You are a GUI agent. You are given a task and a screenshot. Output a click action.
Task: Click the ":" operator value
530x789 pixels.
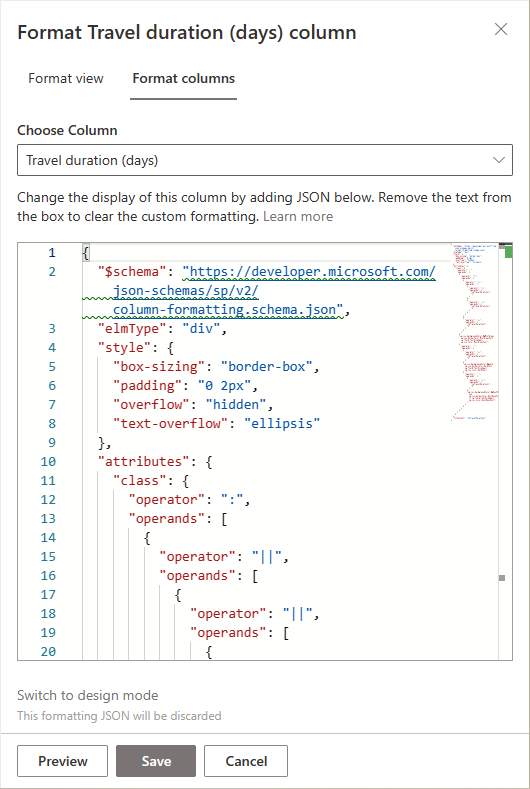[x=233, y=500]
